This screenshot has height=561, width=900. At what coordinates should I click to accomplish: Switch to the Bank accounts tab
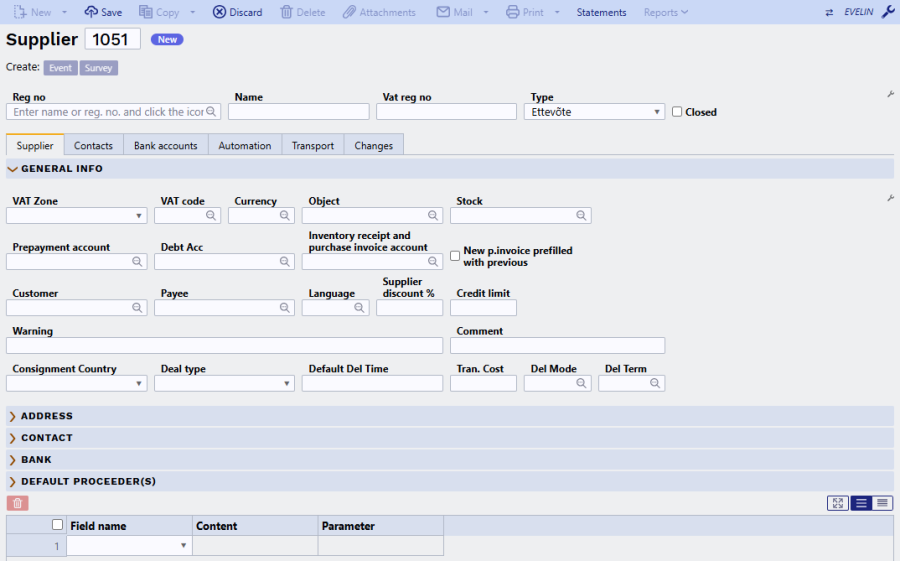[x=166, y=146]
